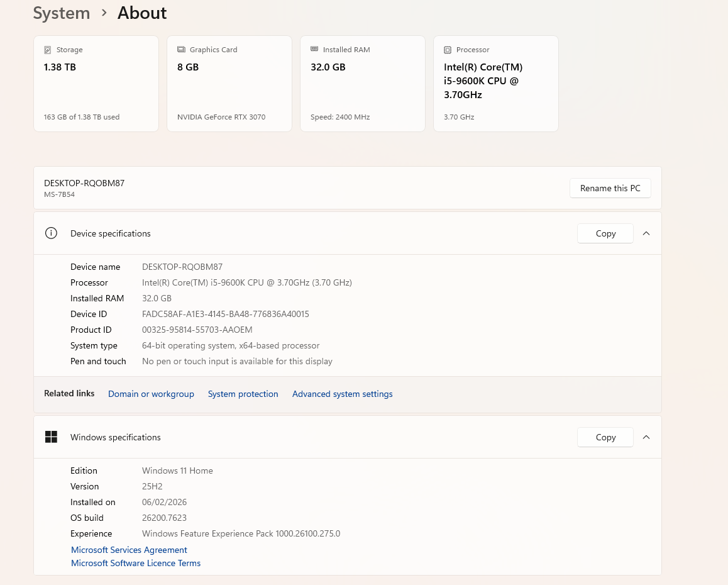728x585 pixels.
Task: Open the Storage 1.38 TB card
Action: click(96, 84)
